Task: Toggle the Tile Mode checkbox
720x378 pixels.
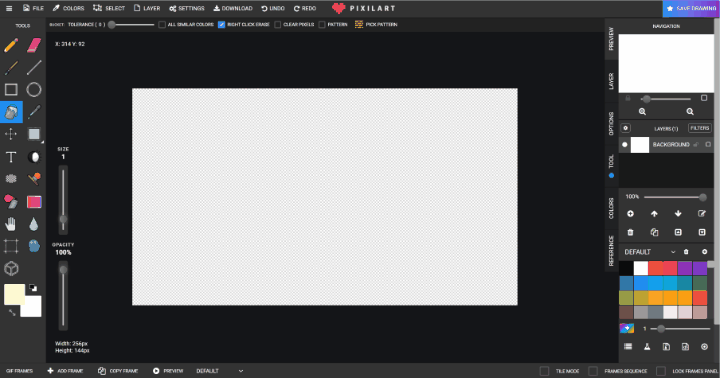Action: 545,371
